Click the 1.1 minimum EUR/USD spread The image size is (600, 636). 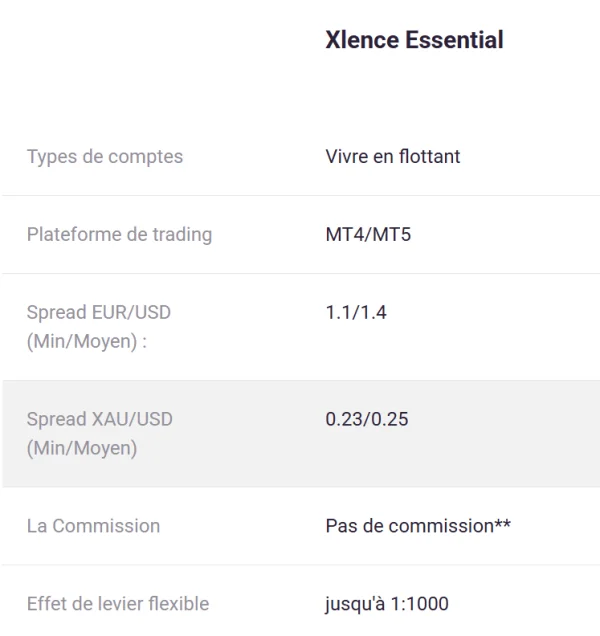tap(337, 313)
